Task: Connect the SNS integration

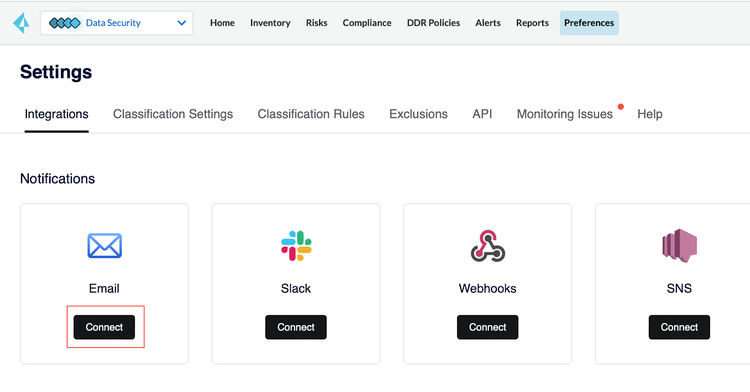Action: tap(679, 327)
